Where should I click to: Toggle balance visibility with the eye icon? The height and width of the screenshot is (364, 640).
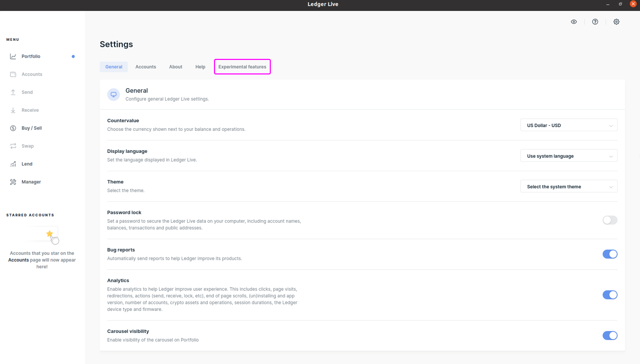click(574, 22)
